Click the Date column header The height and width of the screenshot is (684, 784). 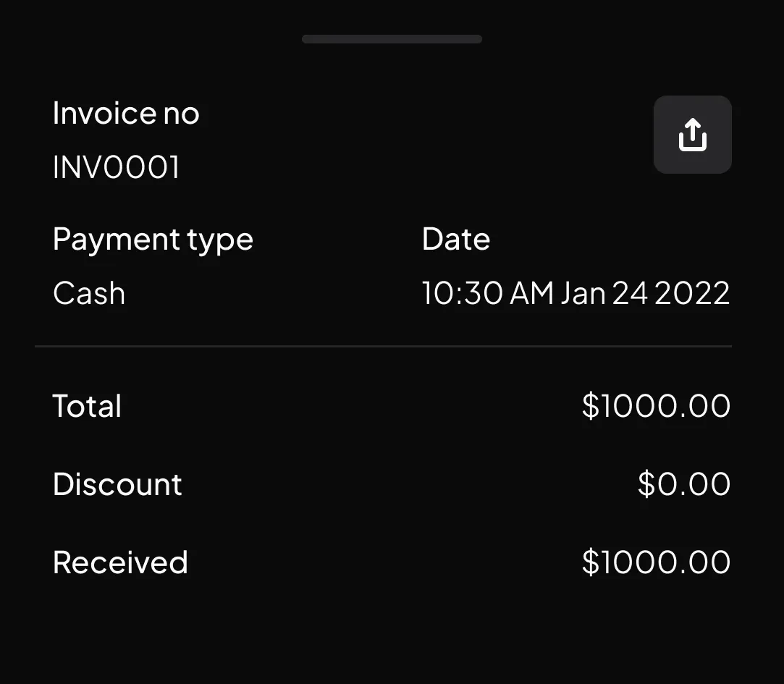coord(456,238)
